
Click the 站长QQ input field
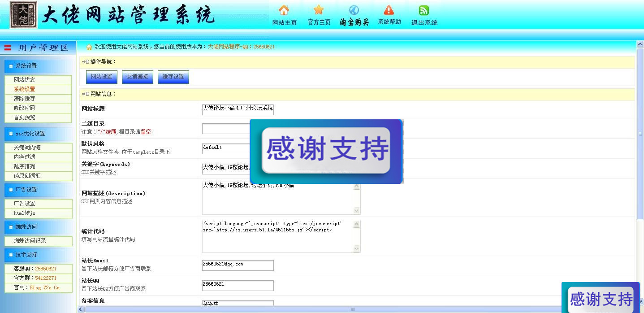pos(238,286)
